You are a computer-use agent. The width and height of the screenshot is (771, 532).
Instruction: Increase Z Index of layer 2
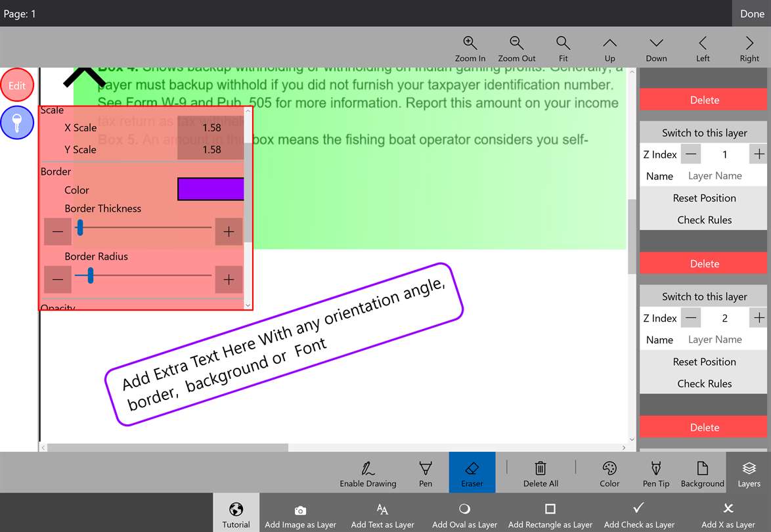click(759, 318)
